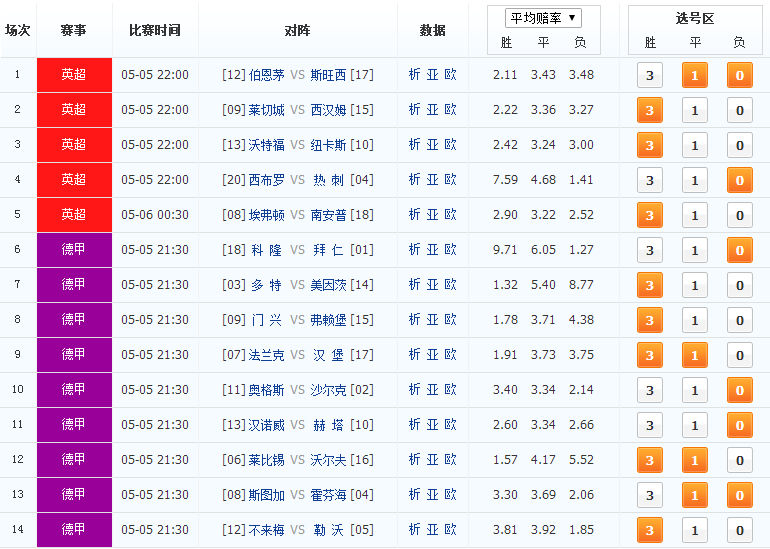Toggle draw (1) for match 1 伯恩茅 vs 斯旺西
Screen dimensions: 770x549
(x=695, y=75)
